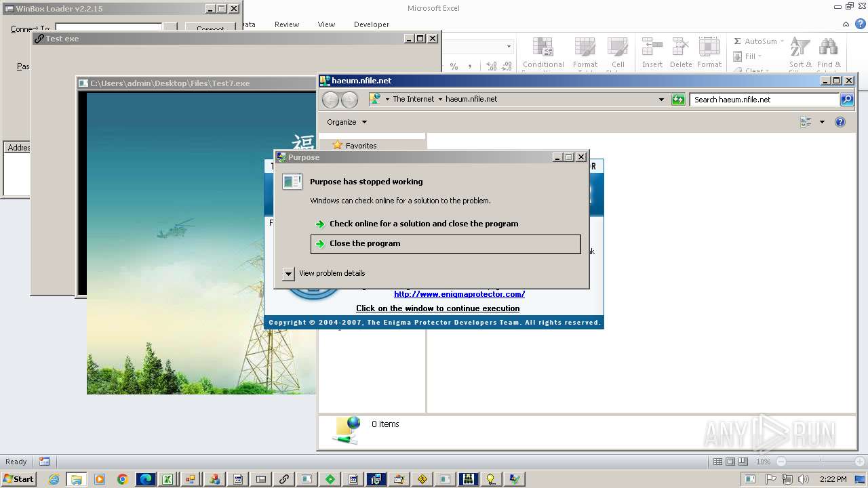Select Check online for a solution option
The image size is (868, 488).
coord(424,224)
